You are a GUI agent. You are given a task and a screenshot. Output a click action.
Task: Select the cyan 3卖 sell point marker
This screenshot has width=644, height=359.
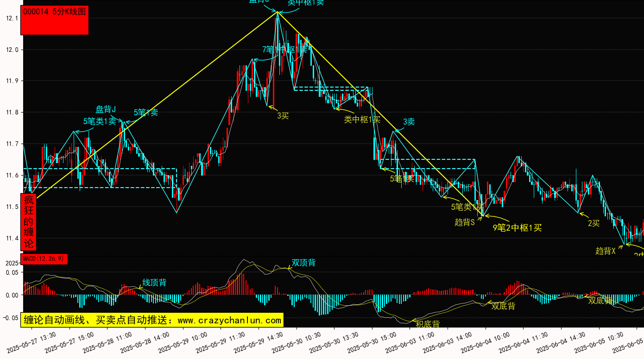point(409,122)
